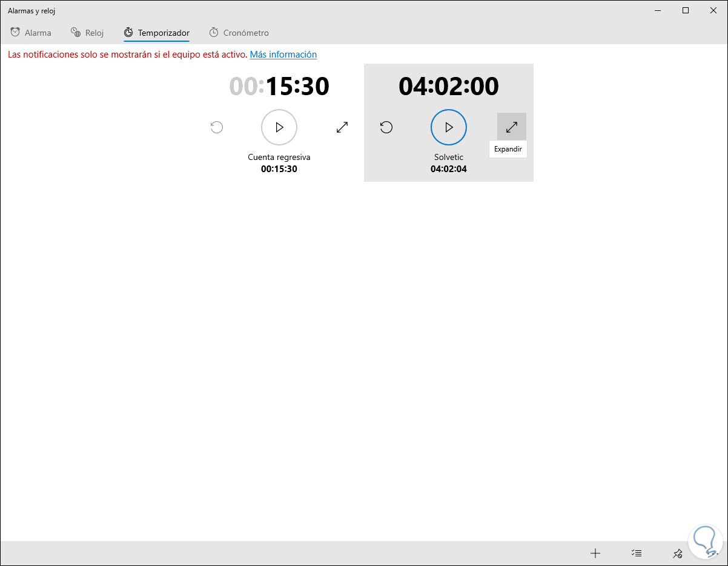Click the Temporizador timer icon
728x566 pixels.
pos(127,32)
